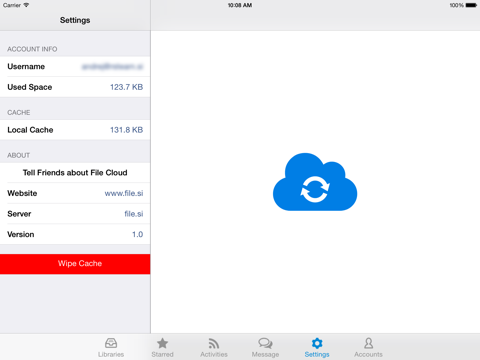Tap the 1.0 version value

coord(137,234)
